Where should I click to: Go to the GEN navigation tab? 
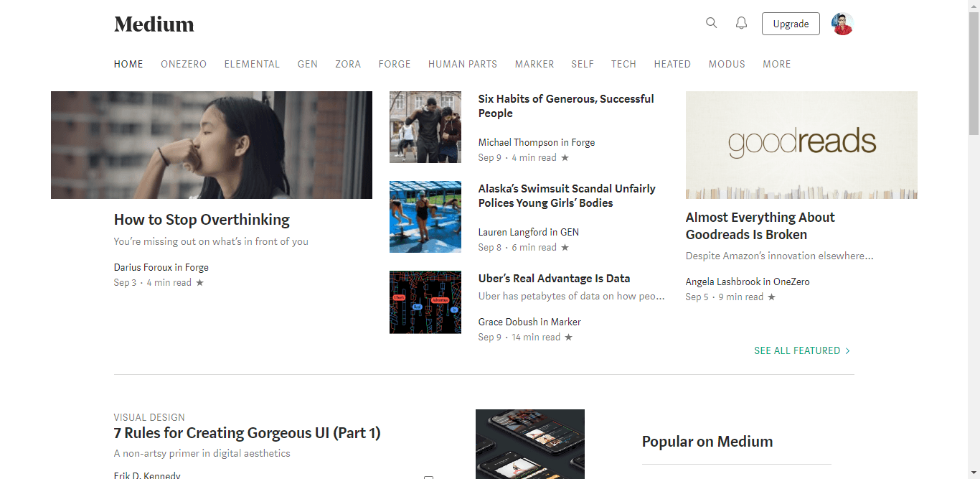pyautogui.click(x=308, y=64)
